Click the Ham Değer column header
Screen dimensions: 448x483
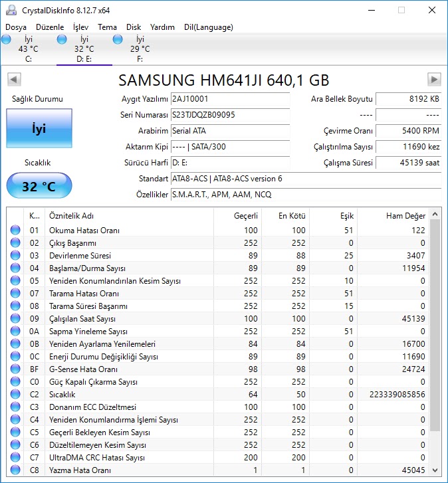(393, 216)
